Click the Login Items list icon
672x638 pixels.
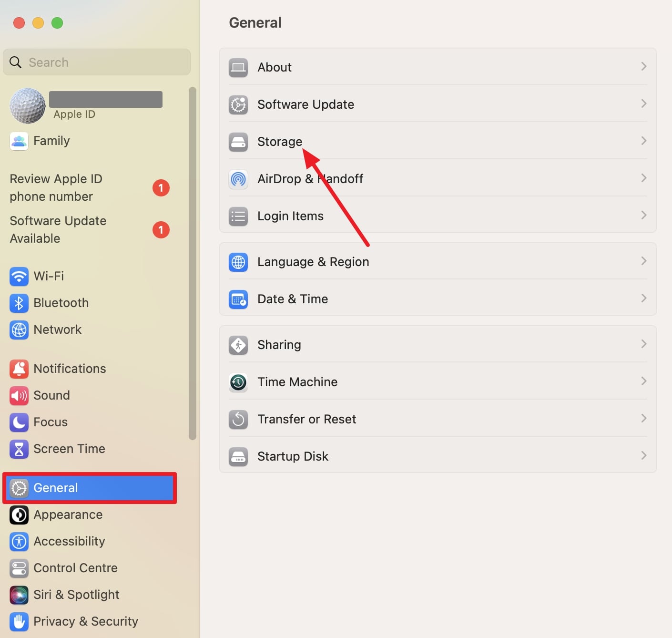pos(238,216)
